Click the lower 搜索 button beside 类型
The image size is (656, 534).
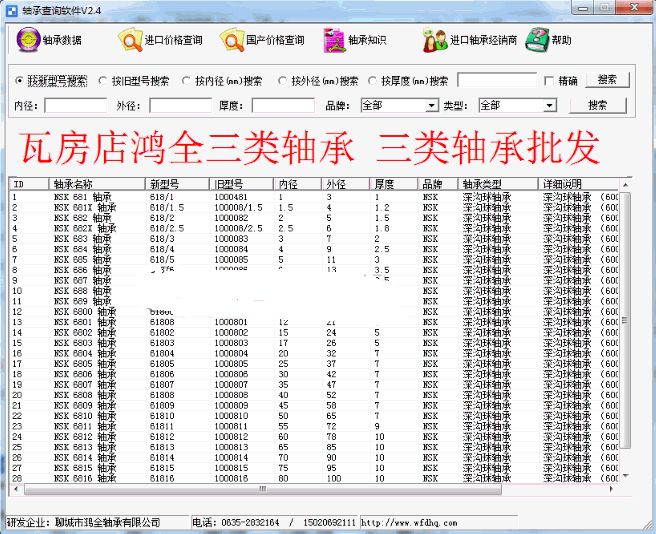598,105
